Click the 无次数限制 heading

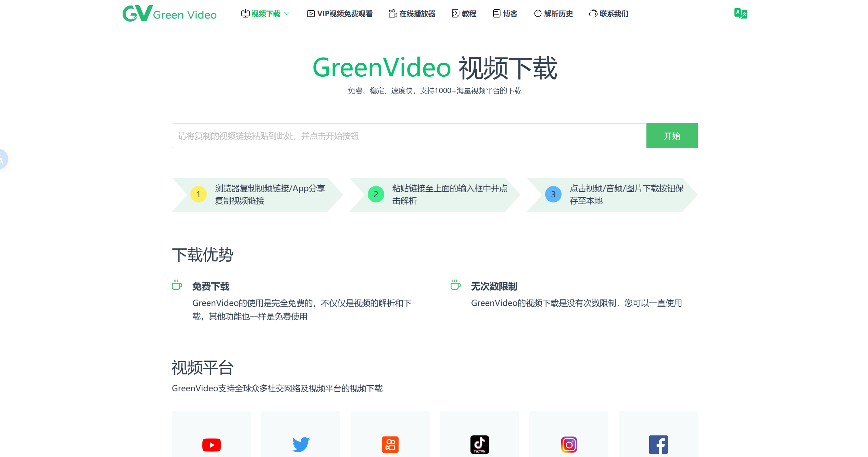tap(494, 286)
